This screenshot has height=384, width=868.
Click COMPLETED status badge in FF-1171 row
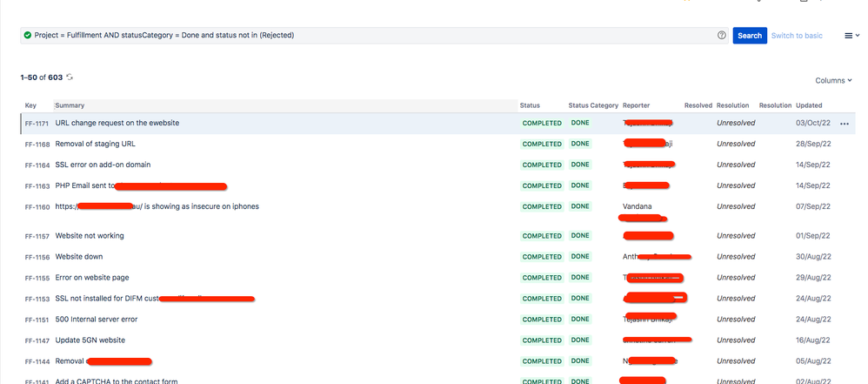[x=542, y=123]
